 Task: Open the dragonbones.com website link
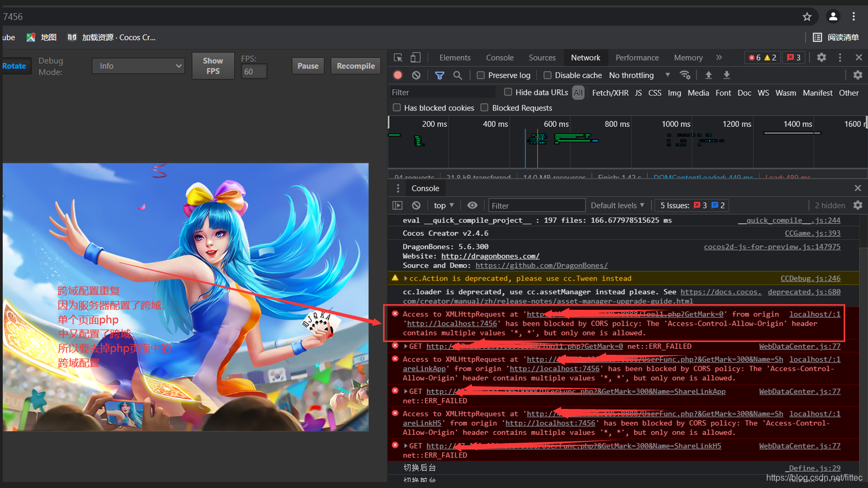(490, 256)
